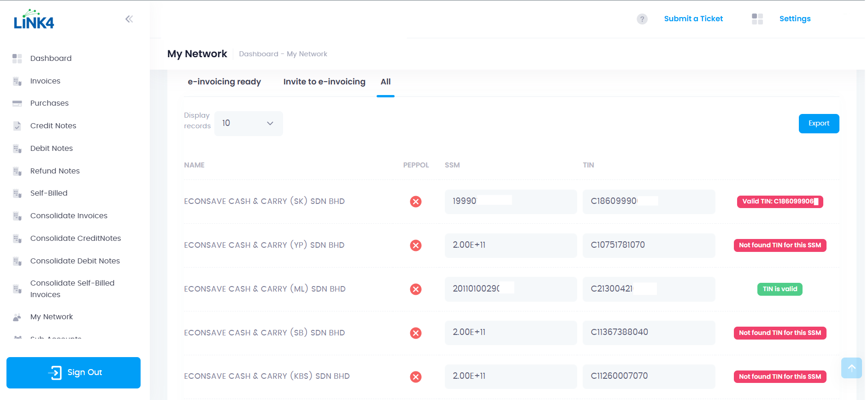
Task: Collapse the sidebar with the double-chevron icon
Action: pos(129,19)
